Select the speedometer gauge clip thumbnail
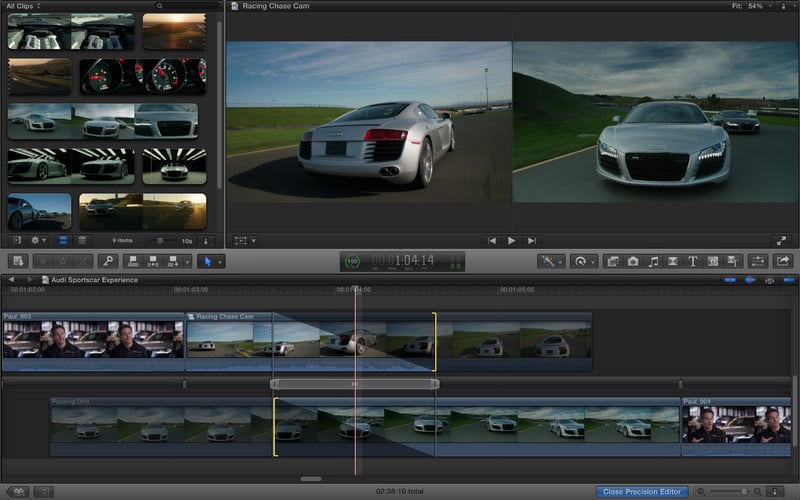 click(x=142, y=76)
